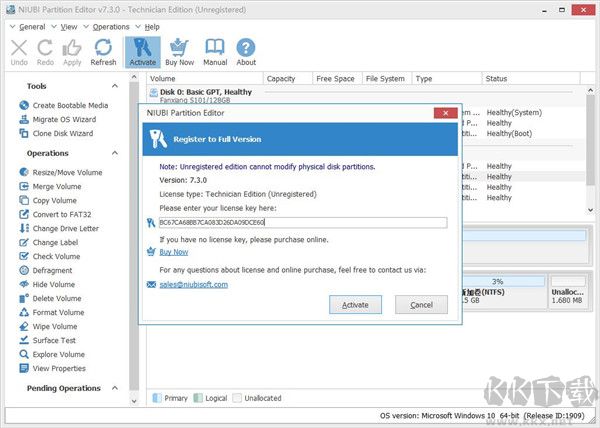Click the Logical legend color swatch
Screen dimensions: 600x428
click(x=197, y=398)
